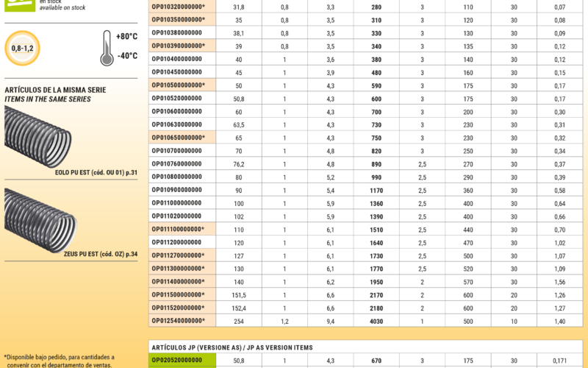Select item code OP012540000000*

(x=178, y=321)
